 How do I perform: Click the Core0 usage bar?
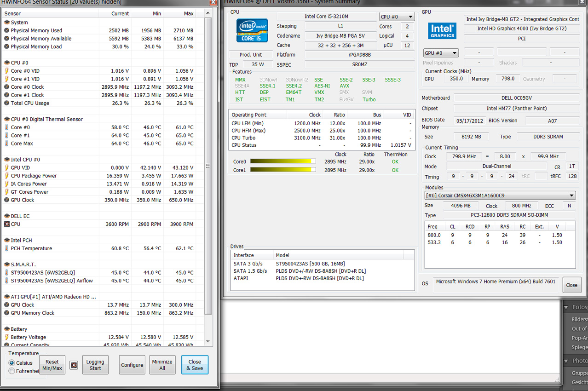click(x=283, y=161)
